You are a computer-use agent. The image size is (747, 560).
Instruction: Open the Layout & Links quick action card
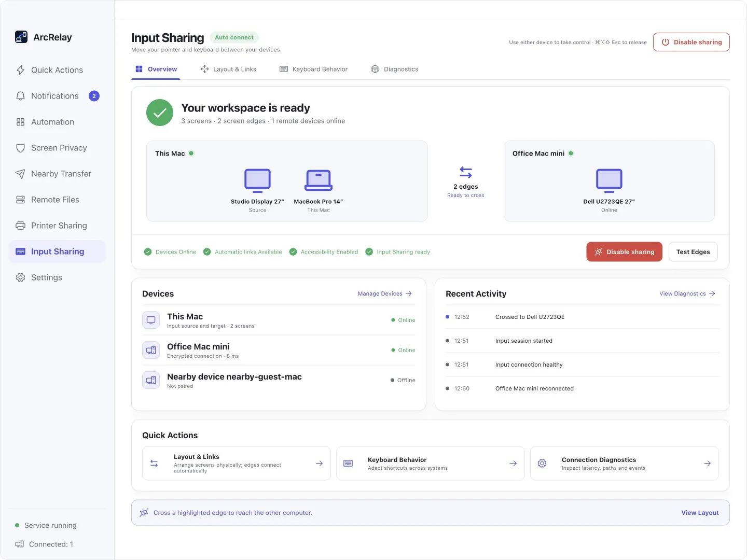(236, 463)
